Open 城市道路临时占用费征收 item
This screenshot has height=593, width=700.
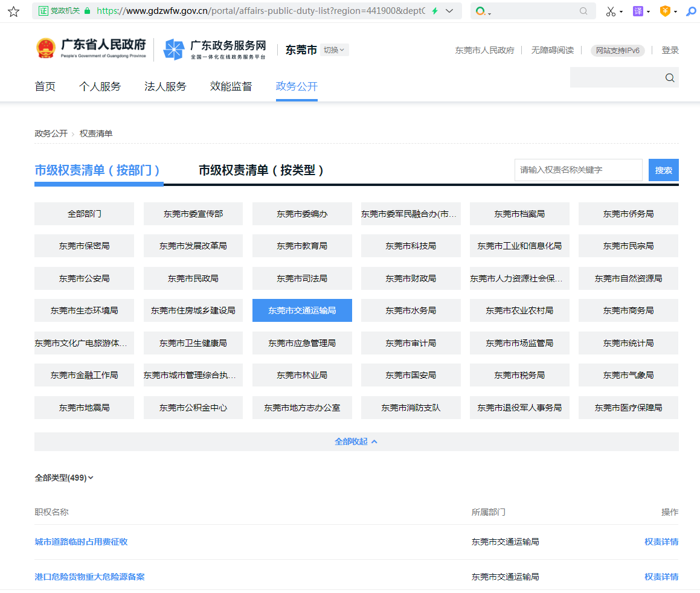click(x=82, y=542)
